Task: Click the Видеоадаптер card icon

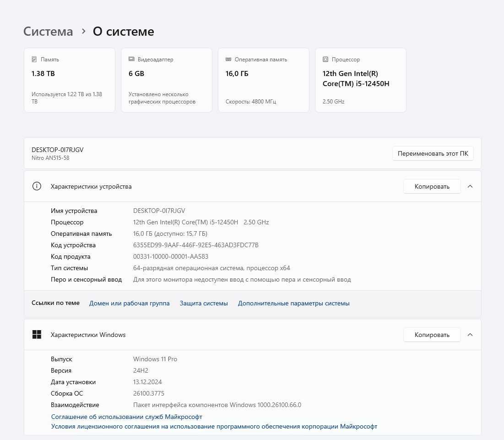Action: coord(131,59)
